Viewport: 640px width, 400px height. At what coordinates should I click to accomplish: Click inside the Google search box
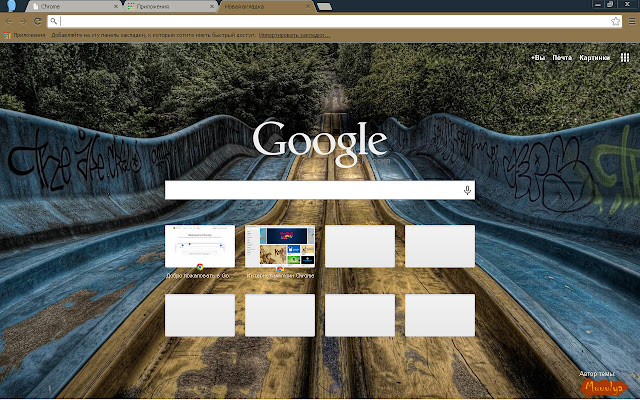click(x=320, y=190)
